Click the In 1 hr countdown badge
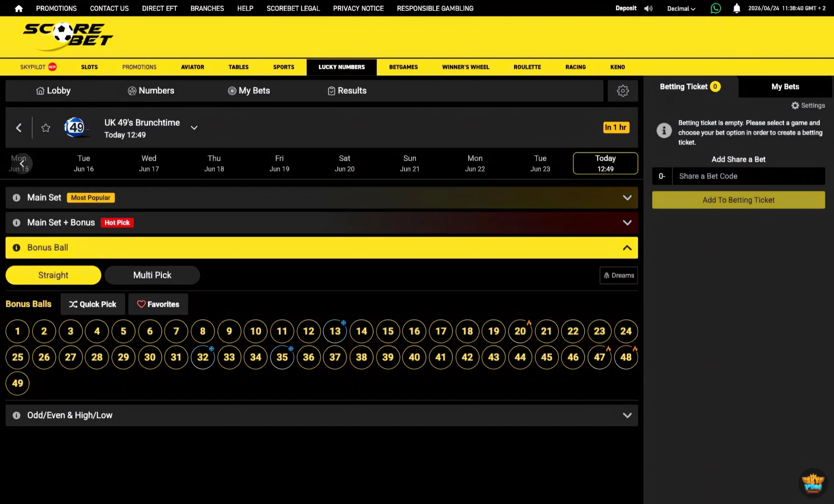The height and width of the screenshot is (504, 834). (616, 128)
